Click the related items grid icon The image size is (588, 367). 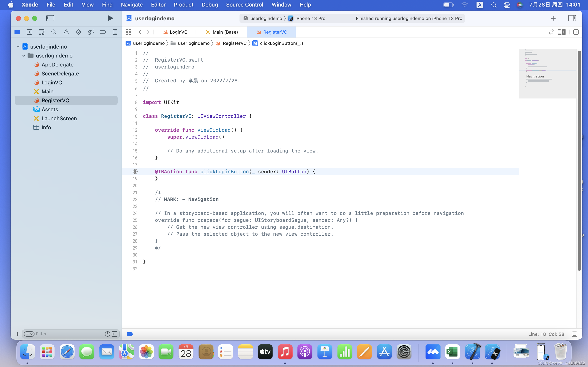[x=128, y=32]
